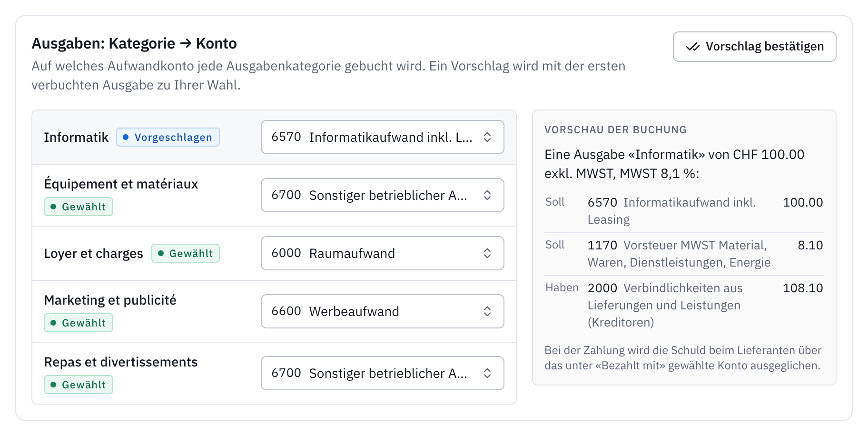Click the Gewählt badge beside Loyer et charges
Image resolution: width=868 pixels, height=436 pixels.
coord(186,253)
